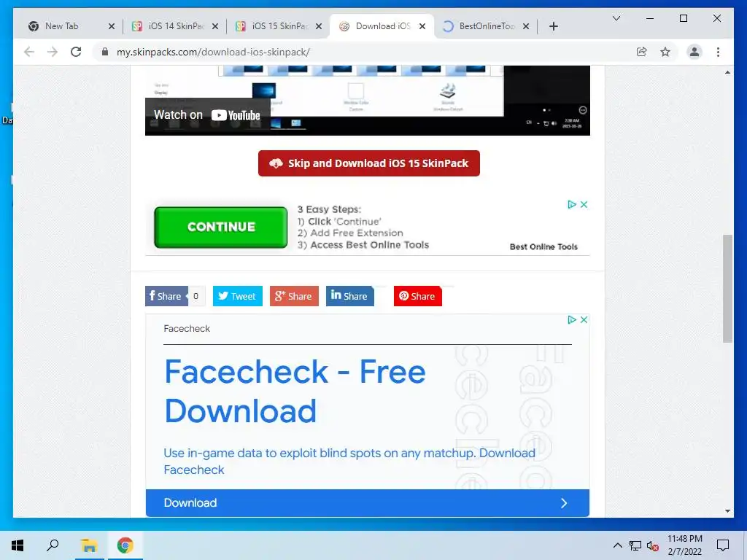Bookmark this page with the star
Screen dimensions: 747x560
tap(665, 52)
